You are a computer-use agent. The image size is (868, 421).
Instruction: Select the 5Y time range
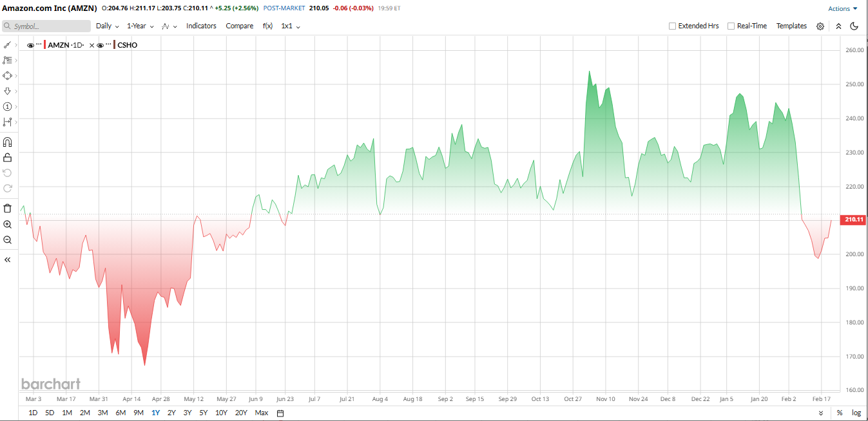click(x=204, y=413)
